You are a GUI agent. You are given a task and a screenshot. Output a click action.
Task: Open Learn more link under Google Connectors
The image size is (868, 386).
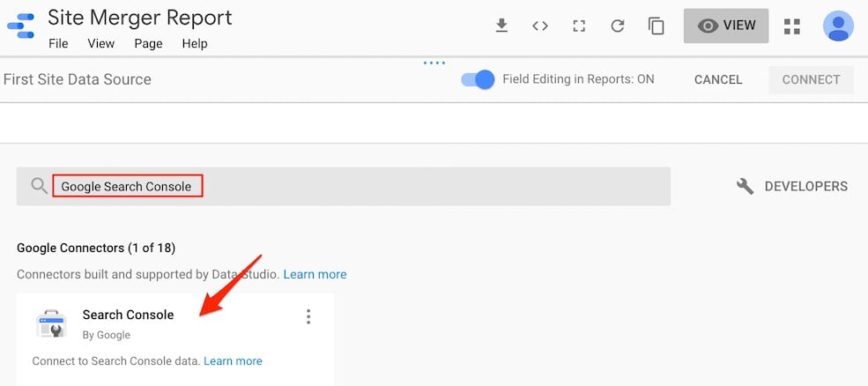pyautogui.click(x=315, y=274)
